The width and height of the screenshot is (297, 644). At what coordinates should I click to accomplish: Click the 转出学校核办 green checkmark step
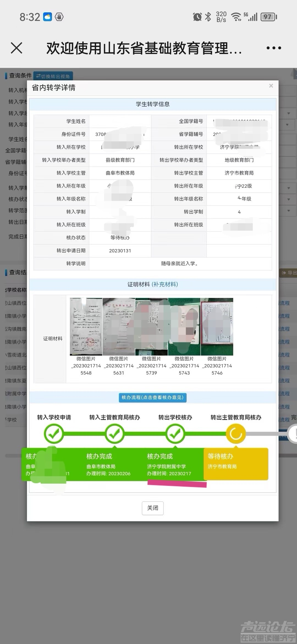coord(175,434)
